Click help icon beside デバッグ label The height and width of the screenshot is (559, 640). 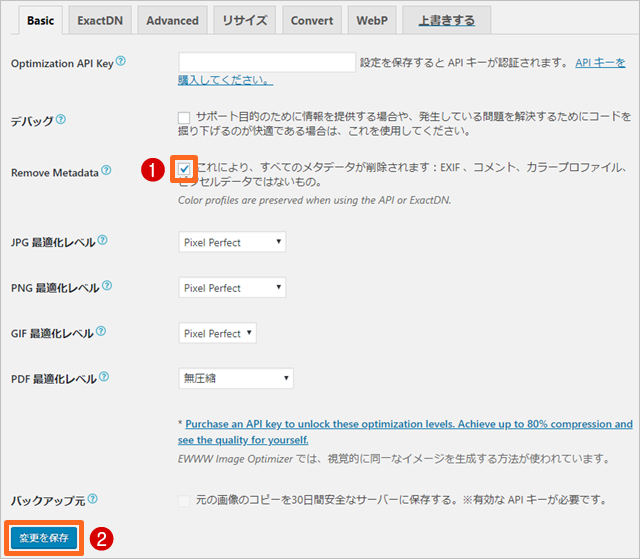coord(61,120)
